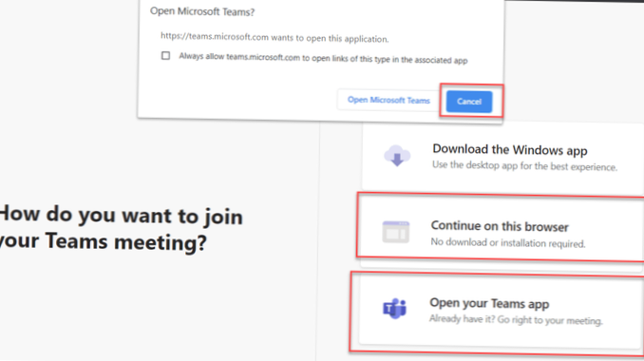Select Open your Teams app option

pos(501,312)
